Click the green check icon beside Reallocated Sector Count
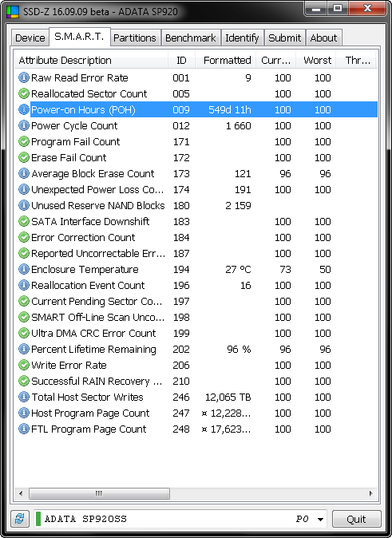Image resolution: width=392 pixels, height=538 pixels. 24,93
